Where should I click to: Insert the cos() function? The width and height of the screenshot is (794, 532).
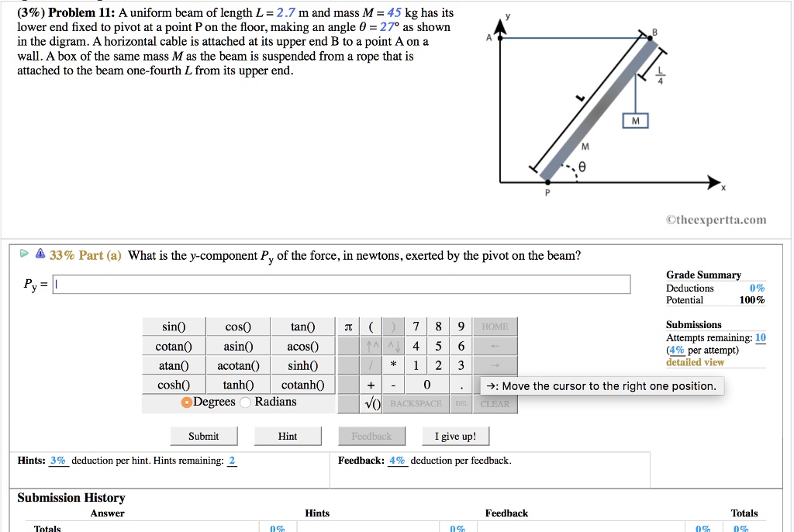(x=237, y=326)
